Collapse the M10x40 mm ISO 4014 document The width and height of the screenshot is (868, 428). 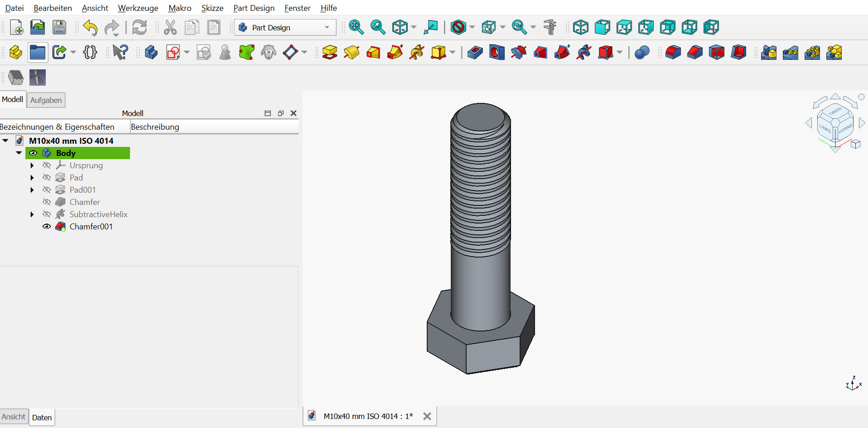point(5,141)
